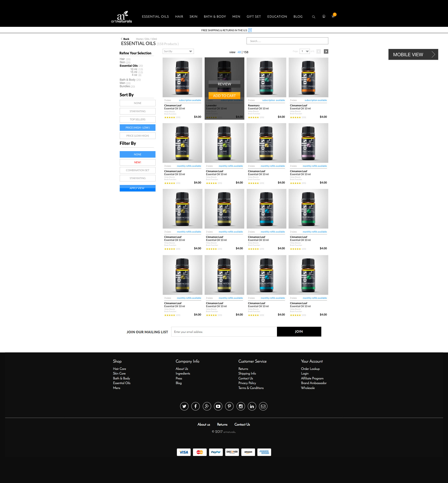Open the Rosemary oil product thumbnail
The image size is (448, 483).
266,77
